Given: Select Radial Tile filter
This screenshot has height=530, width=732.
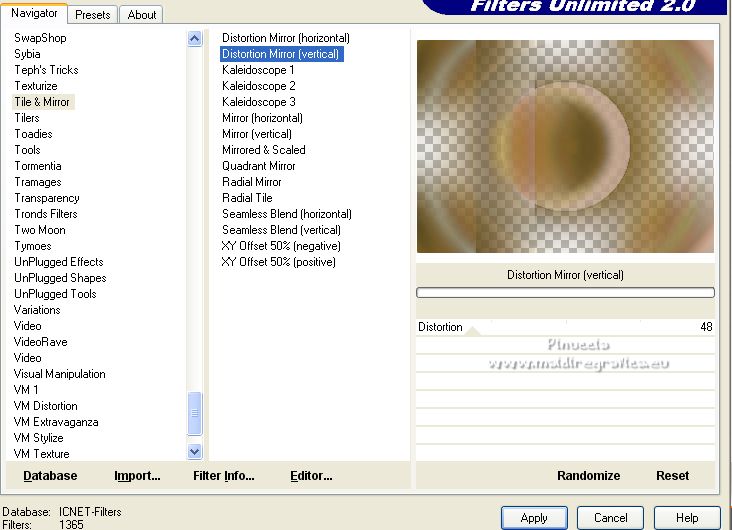Looking at the screenshot, I should (x=247, y=198).
